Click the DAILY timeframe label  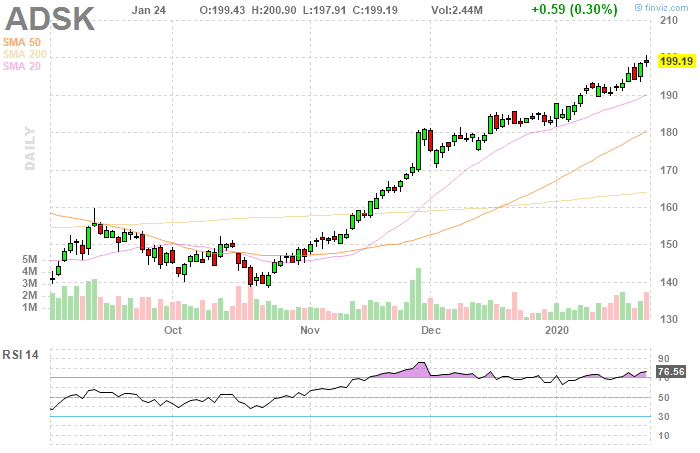click(30, 148)
